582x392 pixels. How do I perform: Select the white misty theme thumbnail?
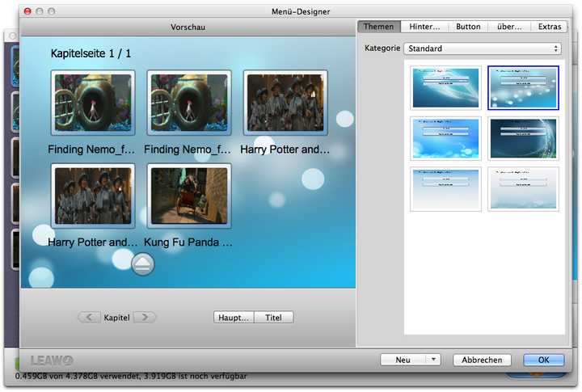[x=523, y=189]
